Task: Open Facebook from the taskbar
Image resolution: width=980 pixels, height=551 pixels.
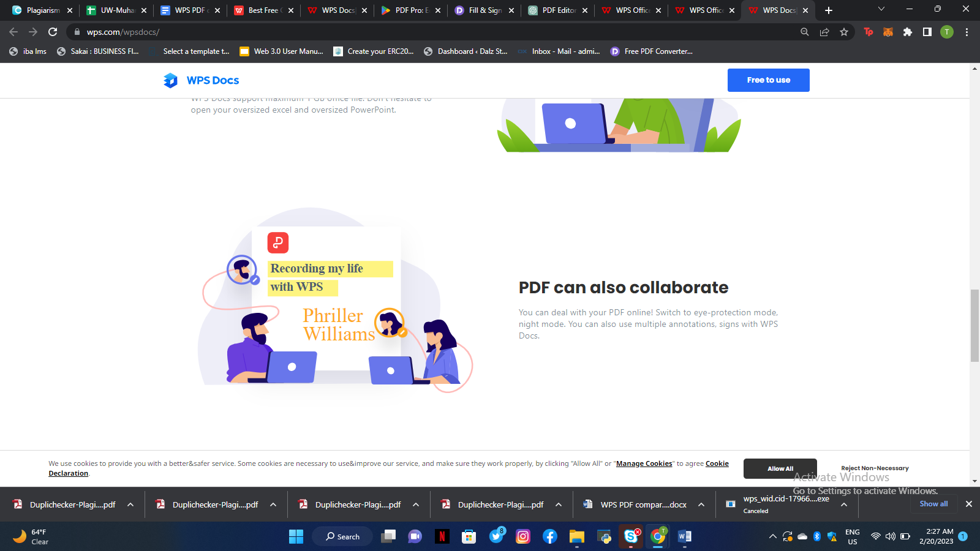Action: click(550, 536)
